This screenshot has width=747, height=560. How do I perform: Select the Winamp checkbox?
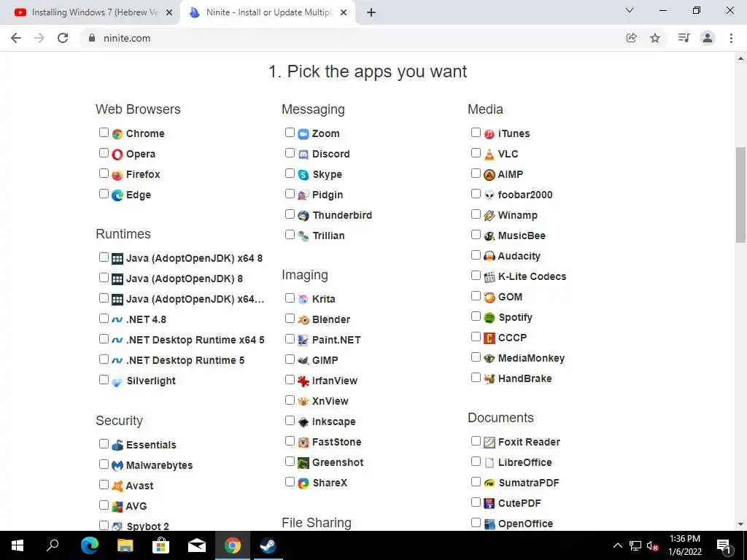[x=476, y=214]
